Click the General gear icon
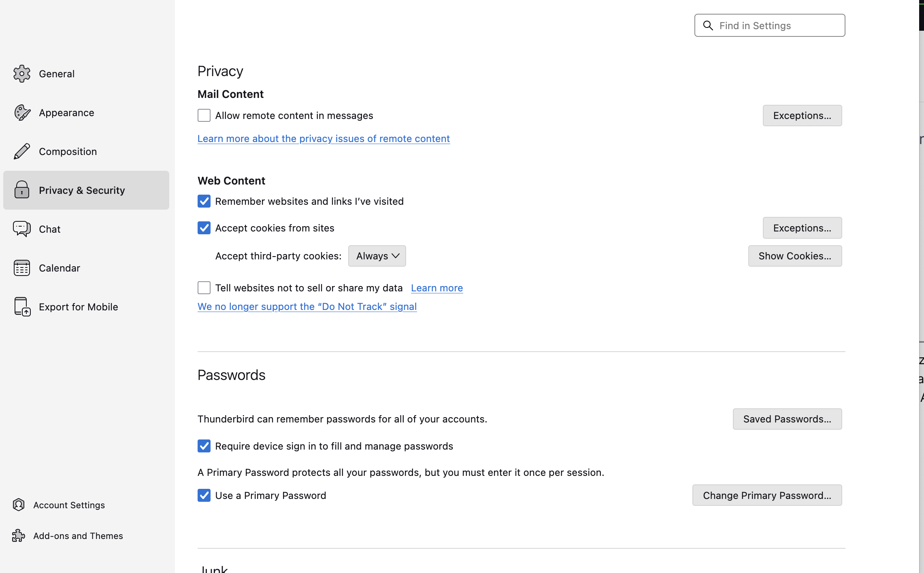The width and height of the screenshot is (924, 573). coord(22,74)
